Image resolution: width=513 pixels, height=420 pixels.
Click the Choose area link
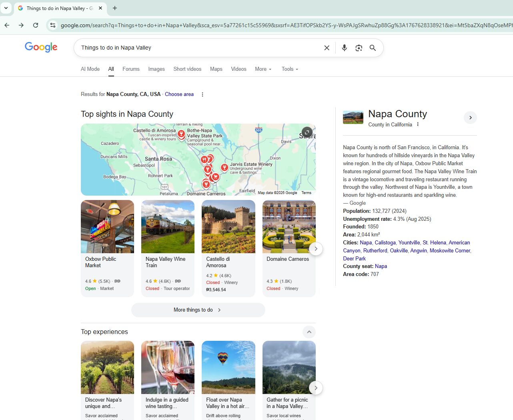(x=179, y=94)
